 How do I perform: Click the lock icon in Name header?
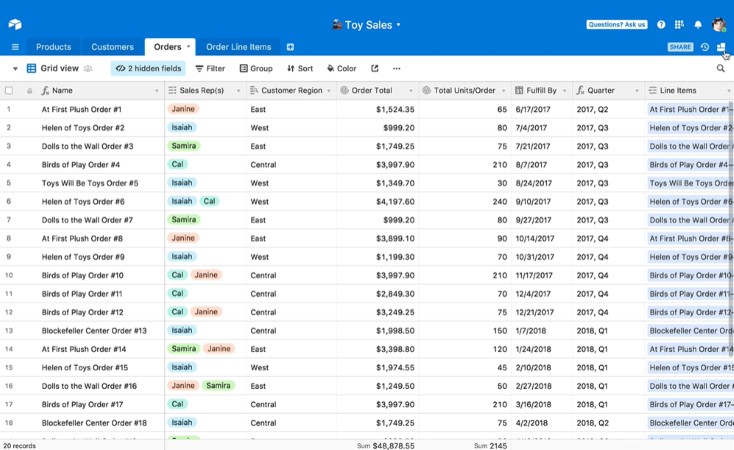click(x=29, y=91)
